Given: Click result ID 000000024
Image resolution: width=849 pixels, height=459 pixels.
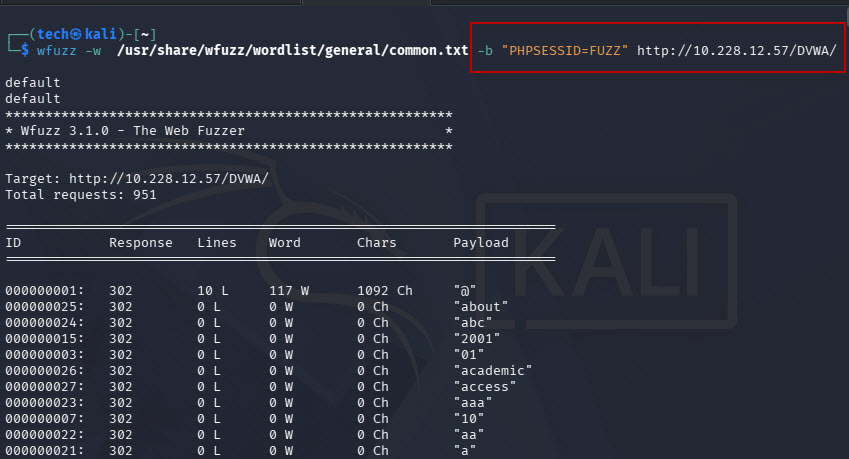Looking at the screenshot, I should (45, 323).
